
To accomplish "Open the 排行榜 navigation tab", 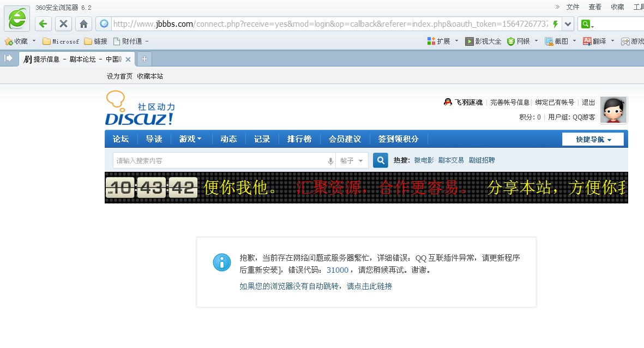I will coord(299,139).
